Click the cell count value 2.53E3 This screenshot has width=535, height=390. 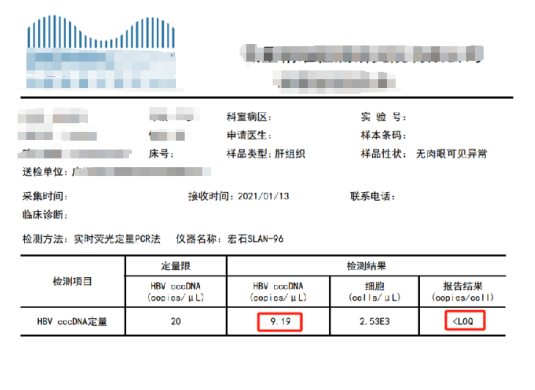pyautogui.click(x=374, y=321)
